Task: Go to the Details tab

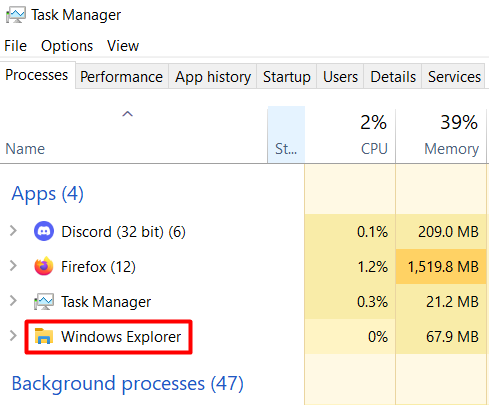Action: (x=393, y=77)
